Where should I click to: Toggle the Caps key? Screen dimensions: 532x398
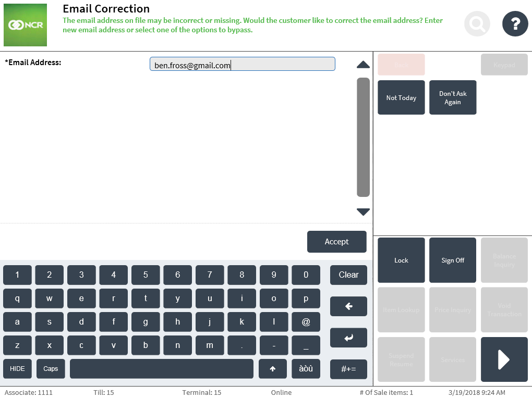(x=51, y=369)
